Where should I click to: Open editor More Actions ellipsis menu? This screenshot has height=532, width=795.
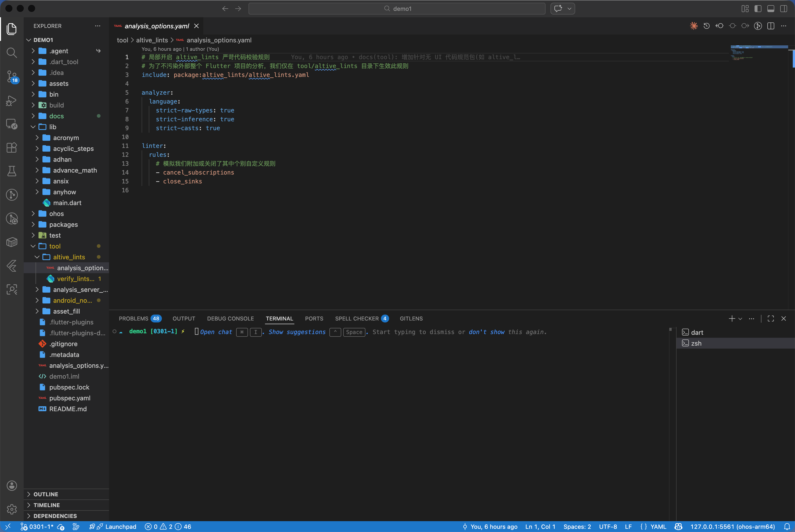click(x=784, y=26)
